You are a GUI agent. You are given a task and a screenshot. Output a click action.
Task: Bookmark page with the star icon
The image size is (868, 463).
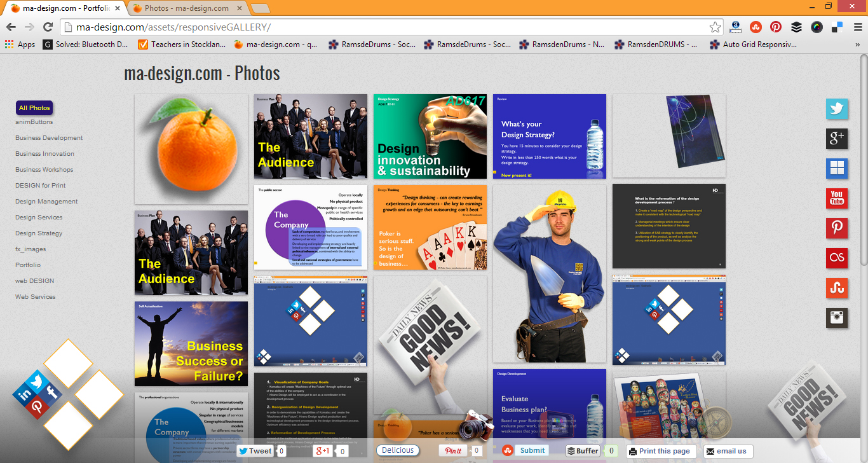point(715,27)
